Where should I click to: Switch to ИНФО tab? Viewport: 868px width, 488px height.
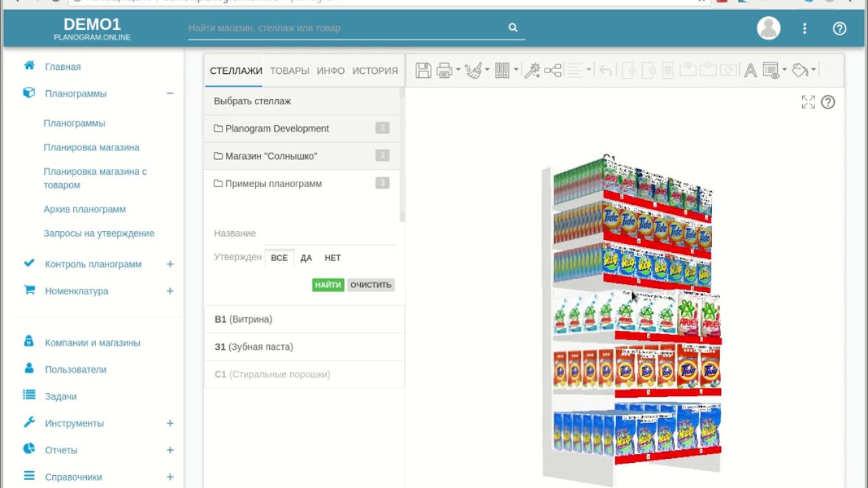tap(331, 70)
